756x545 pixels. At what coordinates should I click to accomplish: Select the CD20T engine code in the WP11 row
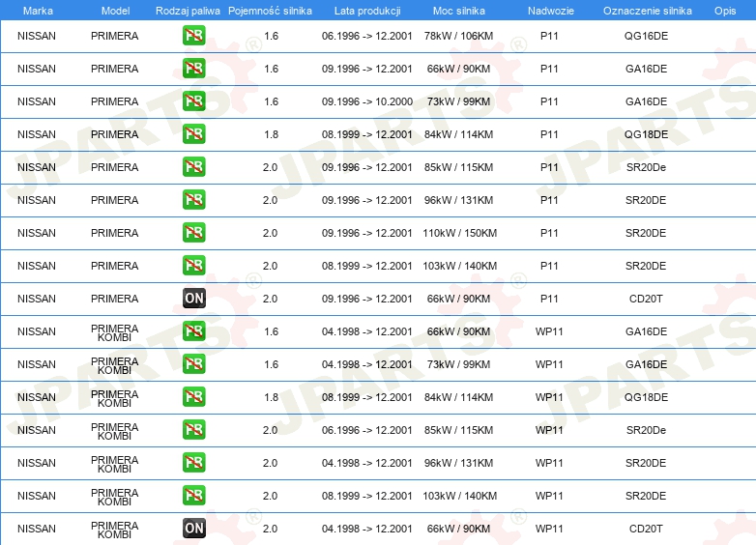coord(646,529)
